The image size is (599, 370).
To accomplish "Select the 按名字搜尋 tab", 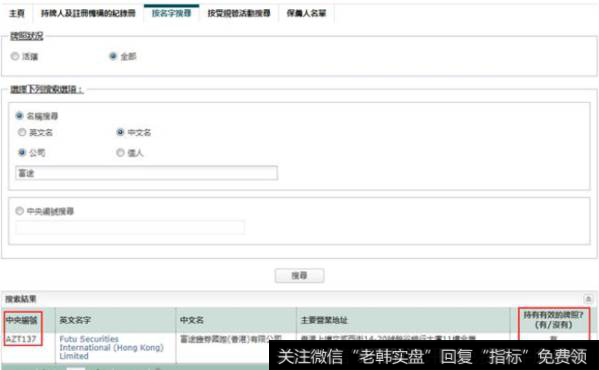I will [172, 14].
